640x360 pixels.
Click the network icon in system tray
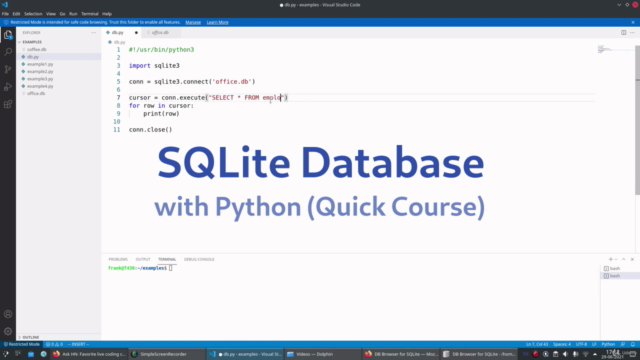click(585, 354)
